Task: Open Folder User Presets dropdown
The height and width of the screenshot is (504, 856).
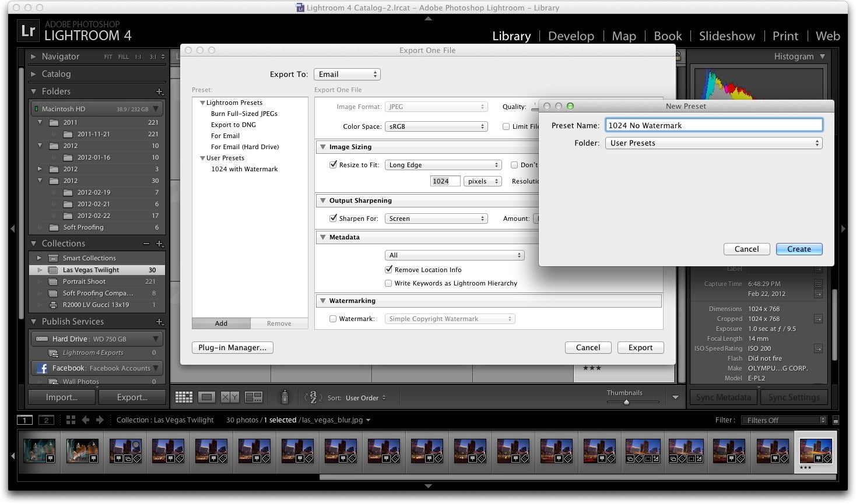Action: (x=714, y=143)
